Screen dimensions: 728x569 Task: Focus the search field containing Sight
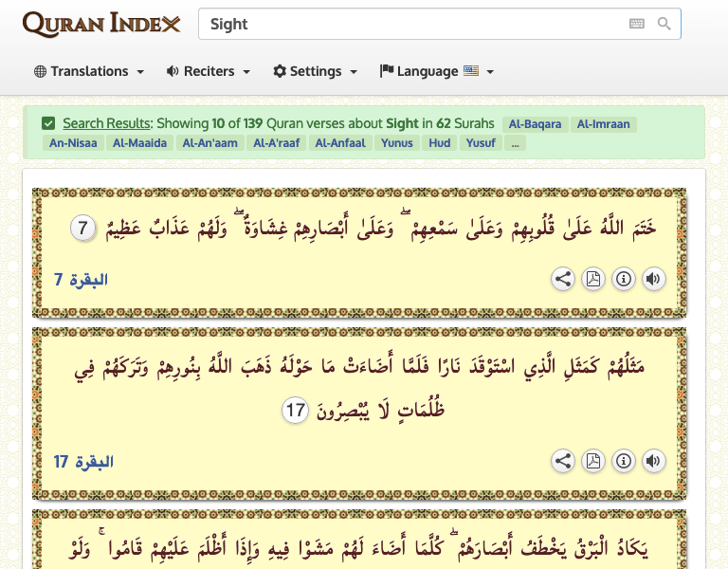coord(408,25)
